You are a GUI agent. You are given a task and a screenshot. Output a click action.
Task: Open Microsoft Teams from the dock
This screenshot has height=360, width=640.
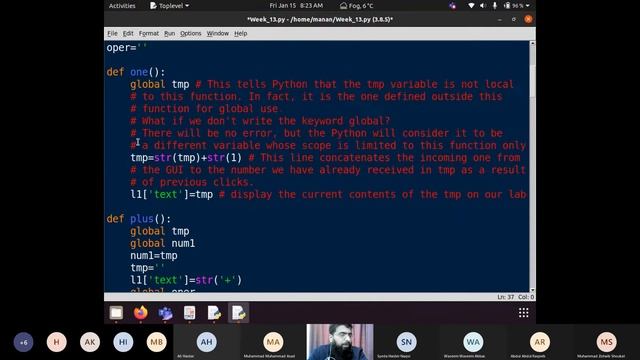click(x=165, y=313)
